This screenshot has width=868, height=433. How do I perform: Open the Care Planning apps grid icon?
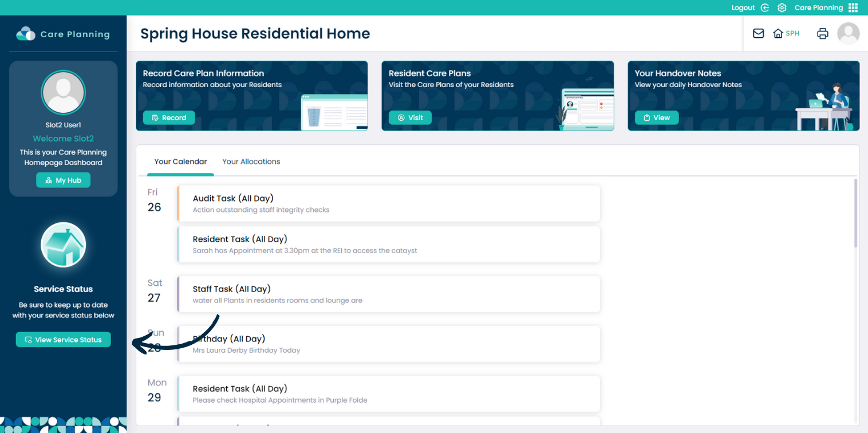click(853, 7)
